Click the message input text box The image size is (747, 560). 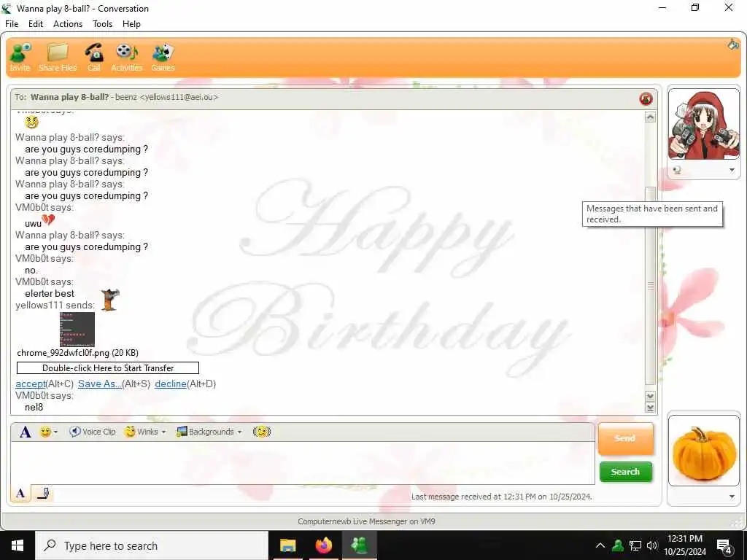[303, 462]
